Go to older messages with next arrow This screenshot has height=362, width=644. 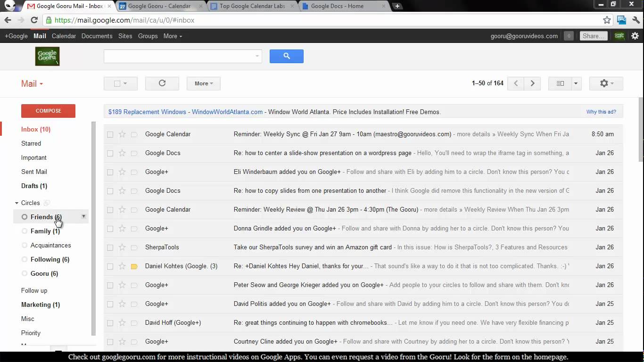[x=532, y=83]
